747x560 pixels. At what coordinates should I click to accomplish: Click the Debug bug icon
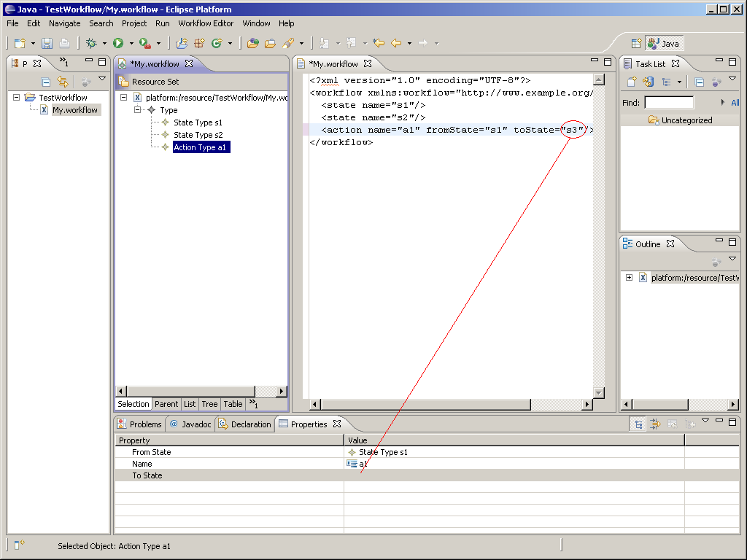(91, 44)
